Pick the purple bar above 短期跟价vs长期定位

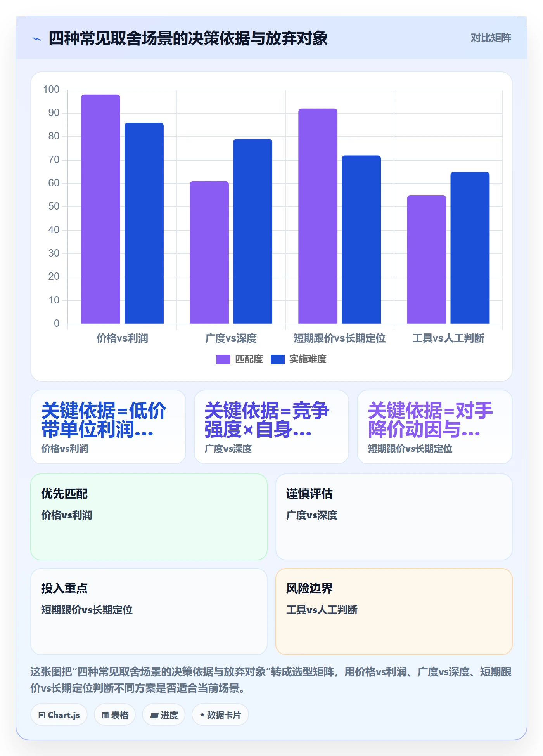pyautogui.click(x=318, y=216)
